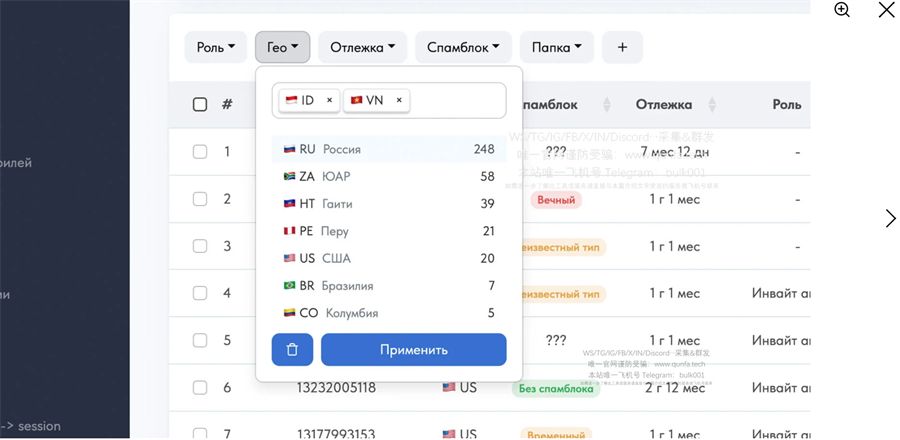
Task: Select US США in geo list
Action: click(x=389, y=258)
